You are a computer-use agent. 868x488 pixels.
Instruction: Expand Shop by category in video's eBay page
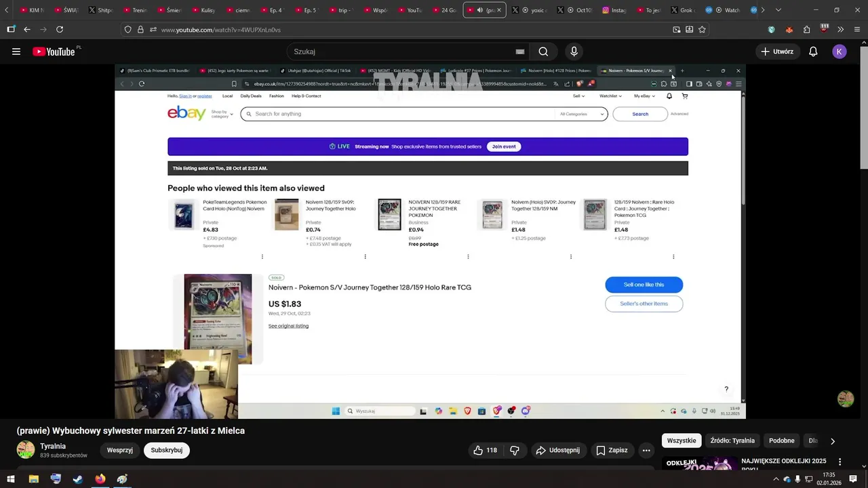(x=222, y=114)
